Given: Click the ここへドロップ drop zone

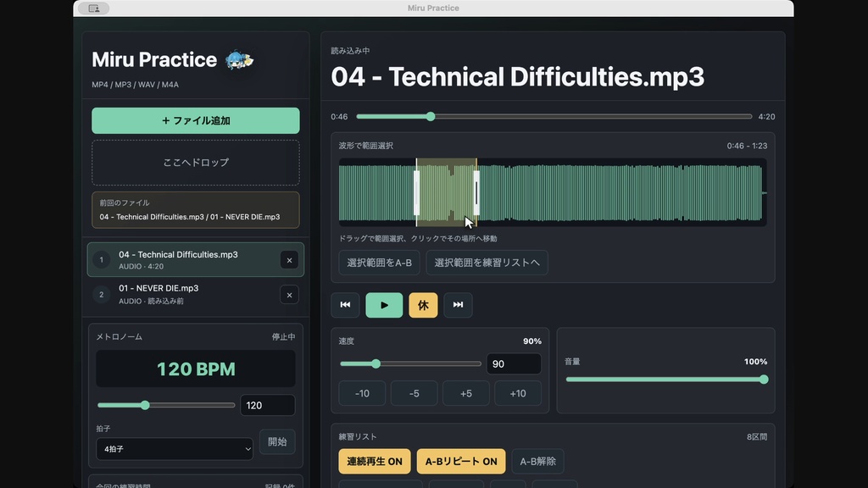Looking at the screenshot, I should (196, 162).
